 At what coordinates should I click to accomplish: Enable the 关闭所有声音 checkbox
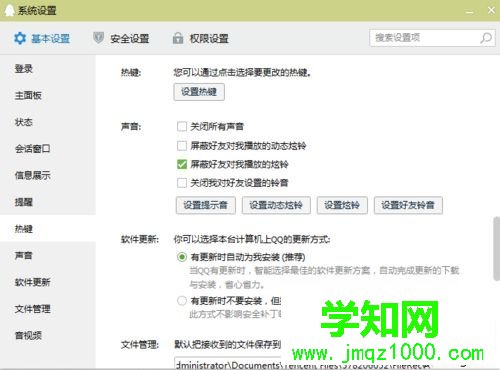pyautogui.click(x=182, y=127)
